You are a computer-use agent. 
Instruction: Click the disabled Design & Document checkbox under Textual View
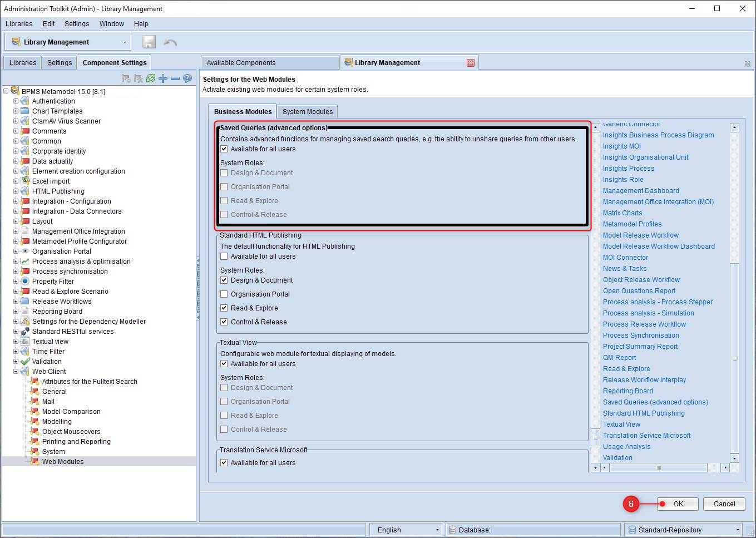[224, 388]
